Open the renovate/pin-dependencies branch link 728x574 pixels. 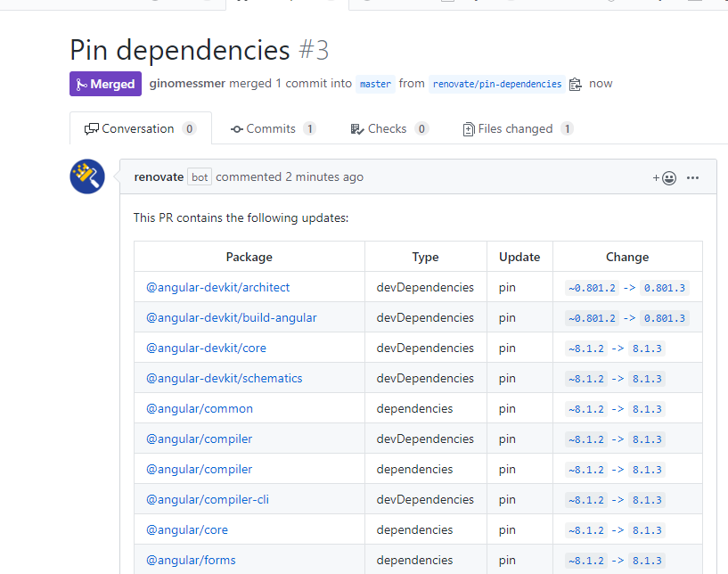click(x=497, y=84)
